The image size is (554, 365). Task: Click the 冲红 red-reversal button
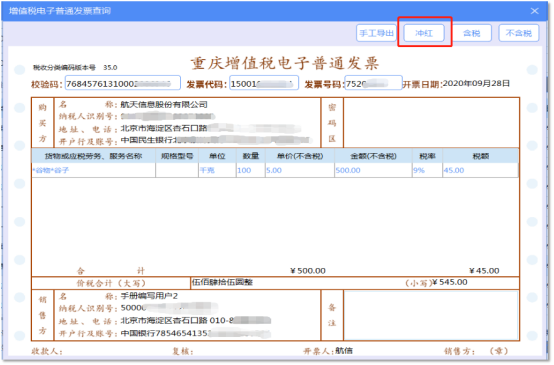click(x=424, y=33)
